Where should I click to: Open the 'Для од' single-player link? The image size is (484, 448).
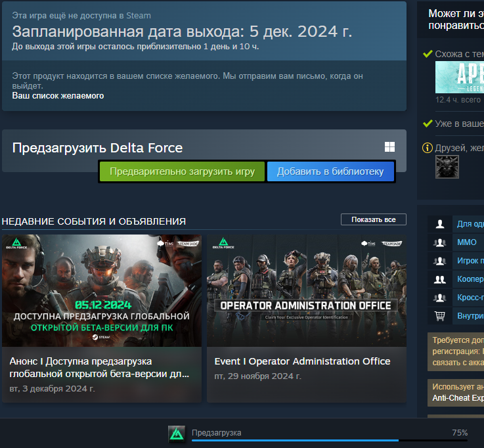[x=470, y=224]
